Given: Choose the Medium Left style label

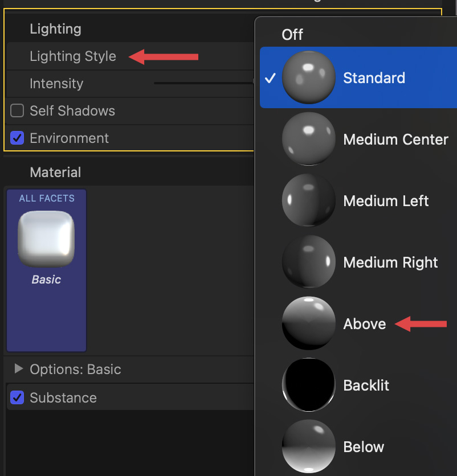Looking at the screenshot, I should click(386, 201).
